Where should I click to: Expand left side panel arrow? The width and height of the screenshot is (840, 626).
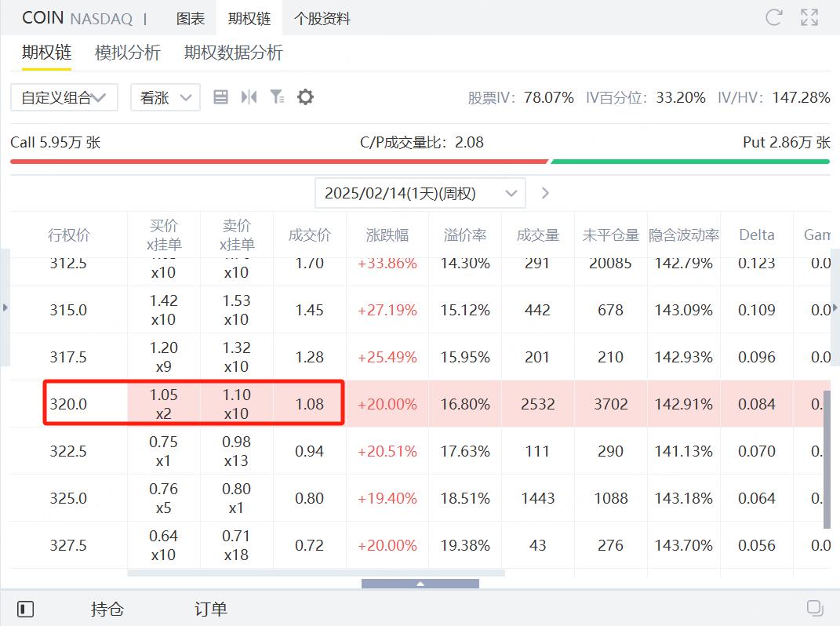point(5,308)
